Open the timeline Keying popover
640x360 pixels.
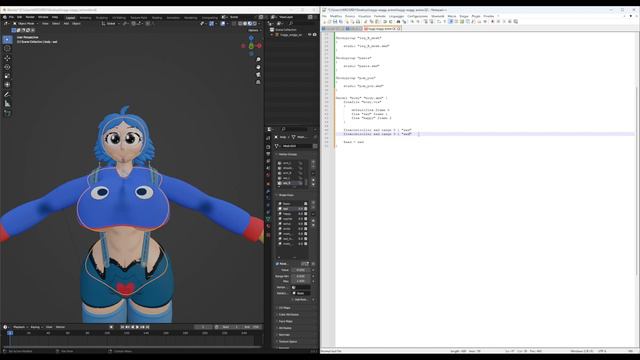(x=36, y=327)
